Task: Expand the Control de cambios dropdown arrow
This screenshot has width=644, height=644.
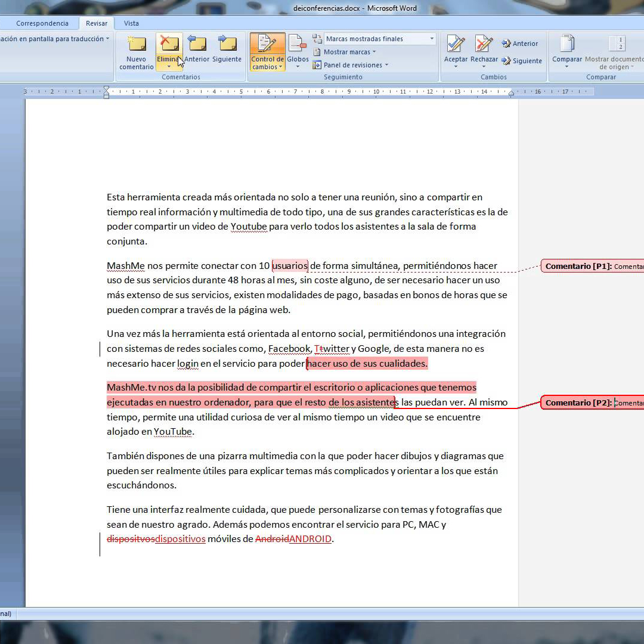Action: (x=280, y=67)
